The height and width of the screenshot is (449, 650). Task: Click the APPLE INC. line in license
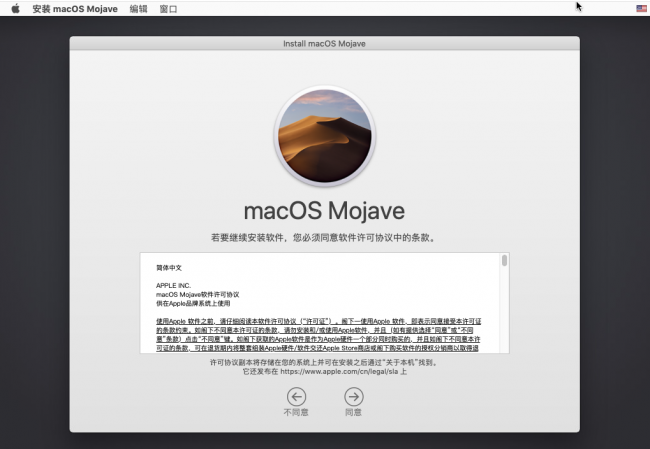173,286
